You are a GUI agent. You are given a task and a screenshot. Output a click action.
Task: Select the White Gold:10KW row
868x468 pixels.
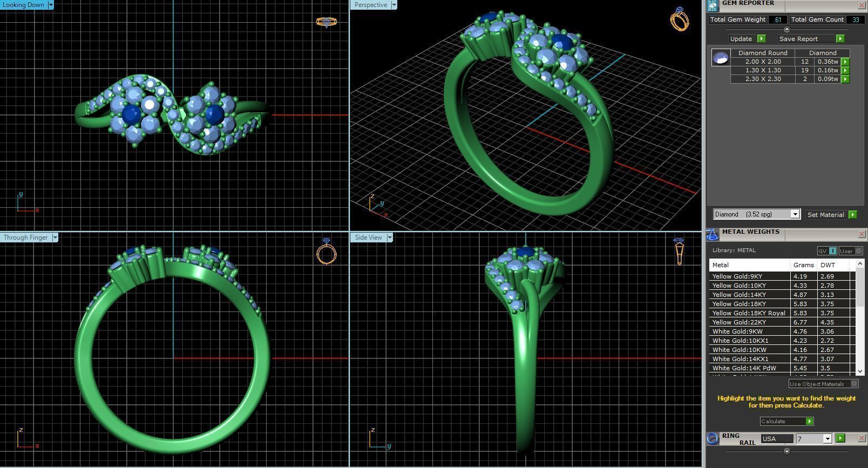782,350
